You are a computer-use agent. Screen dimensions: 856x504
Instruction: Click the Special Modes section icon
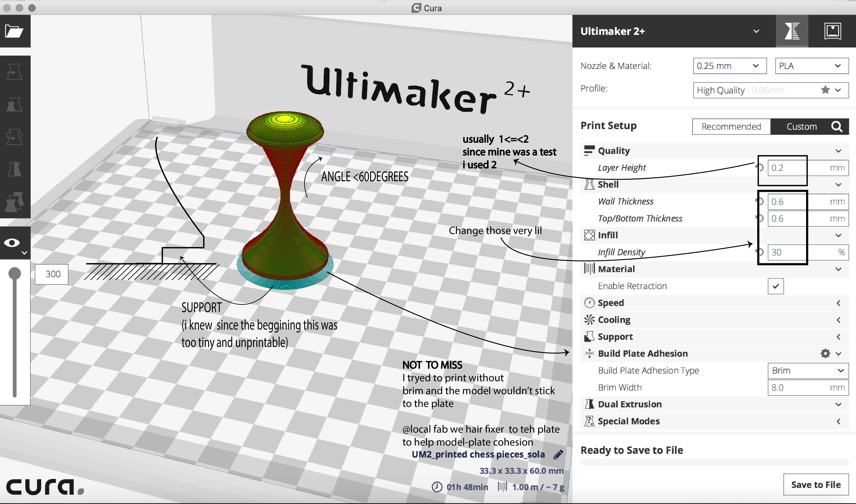click(589, 421)
